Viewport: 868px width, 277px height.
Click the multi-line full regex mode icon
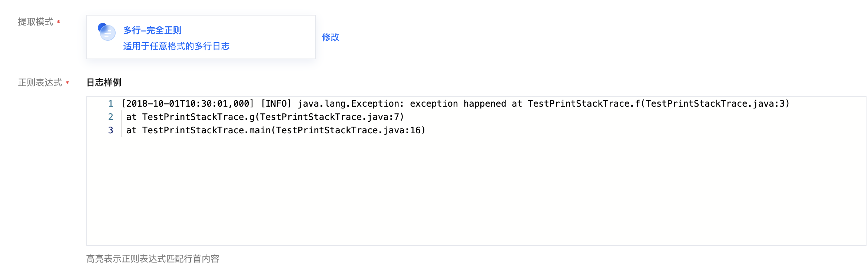coord(107,32)
